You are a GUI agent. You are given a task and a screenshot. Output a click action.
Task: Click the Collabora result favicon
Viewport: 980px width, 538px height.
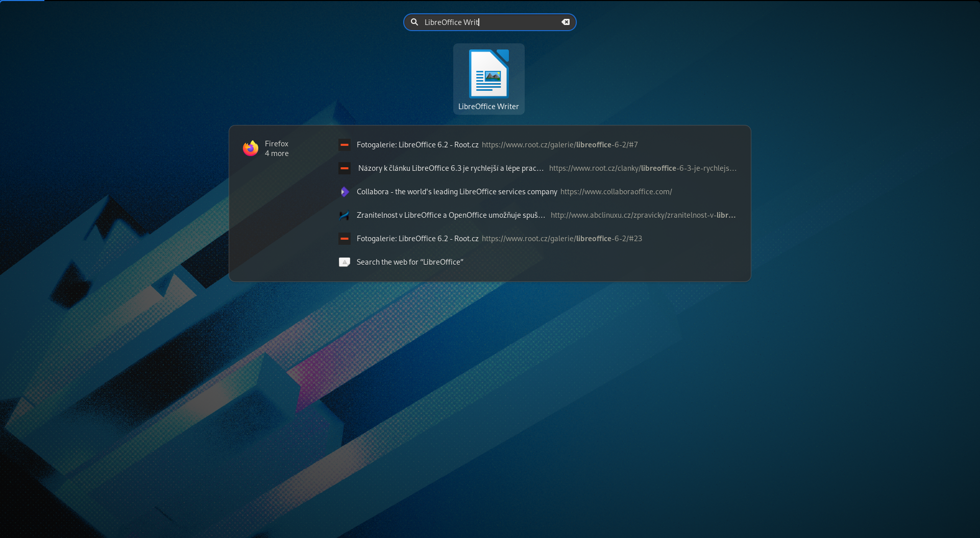(345, 192)
